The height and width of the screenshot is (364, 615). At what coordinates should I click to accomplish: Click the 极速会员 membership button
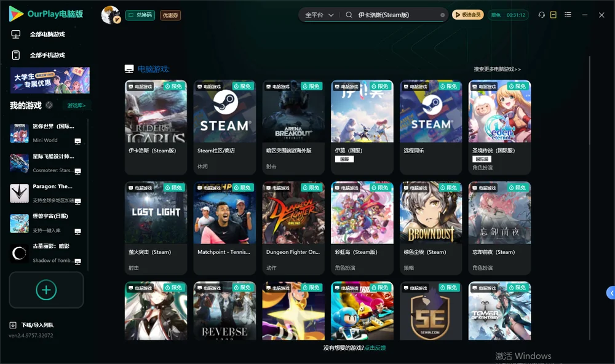pos(467,15)
